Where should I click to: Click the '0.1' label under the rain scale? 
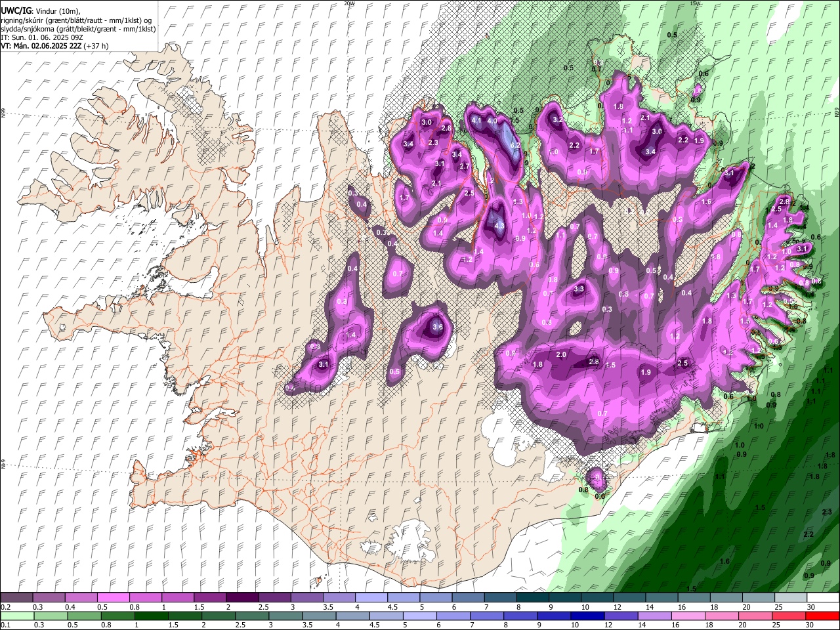tap(5, 625)
